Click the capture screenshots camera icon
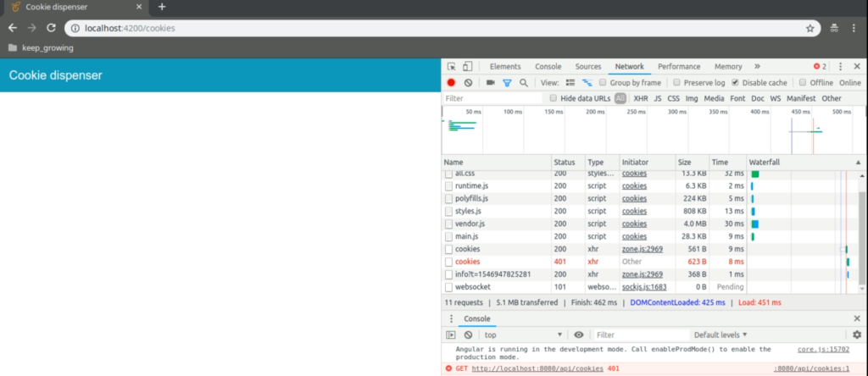 [x=490, y=83]
